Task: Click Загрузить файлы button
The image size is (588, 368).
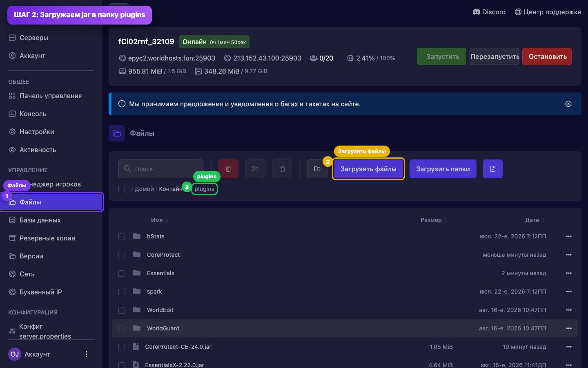Action: 368,169
